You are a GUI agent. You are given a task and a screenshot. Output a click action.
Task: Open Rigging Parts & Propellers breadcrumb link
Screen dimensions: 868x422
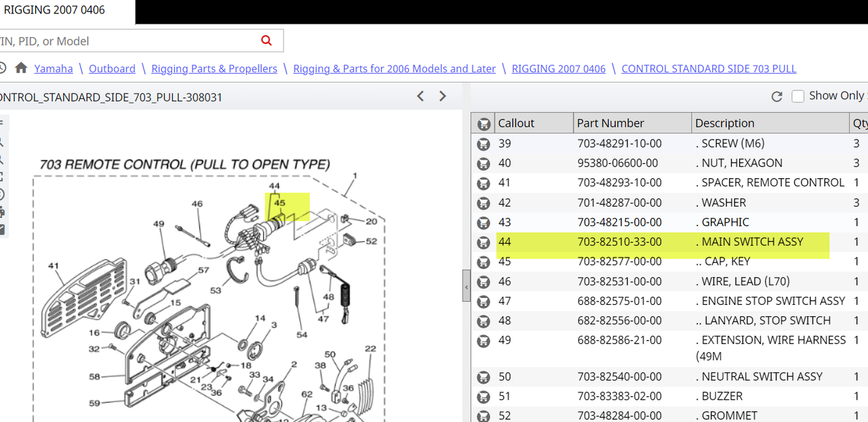click(214, 68)
